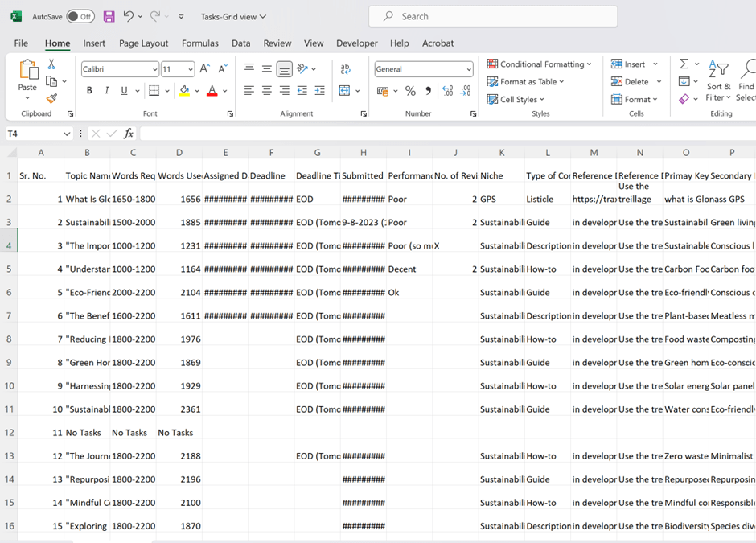Click the Clear eraser icon
Image resolution: width=756 pixels, height=543 pixels.
[x=684, y=99]
